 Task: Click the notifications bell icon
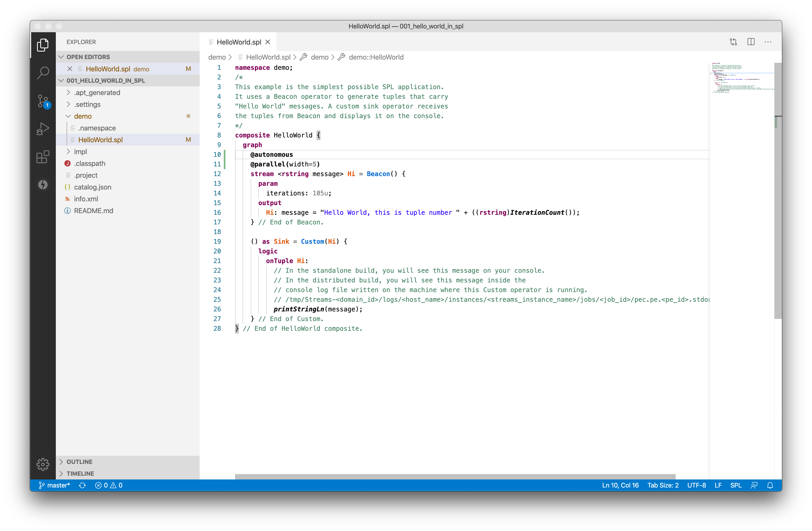770,485
